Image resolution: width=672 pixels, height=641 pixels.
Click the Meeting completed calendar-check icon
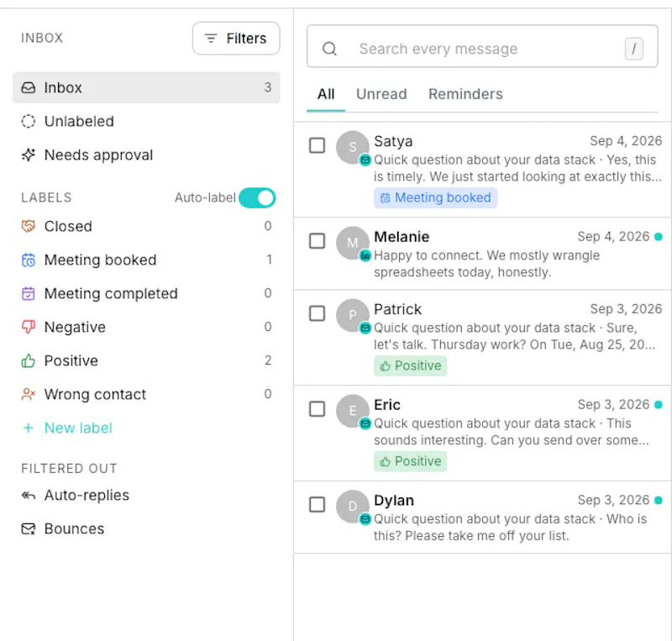coord(29,293)
